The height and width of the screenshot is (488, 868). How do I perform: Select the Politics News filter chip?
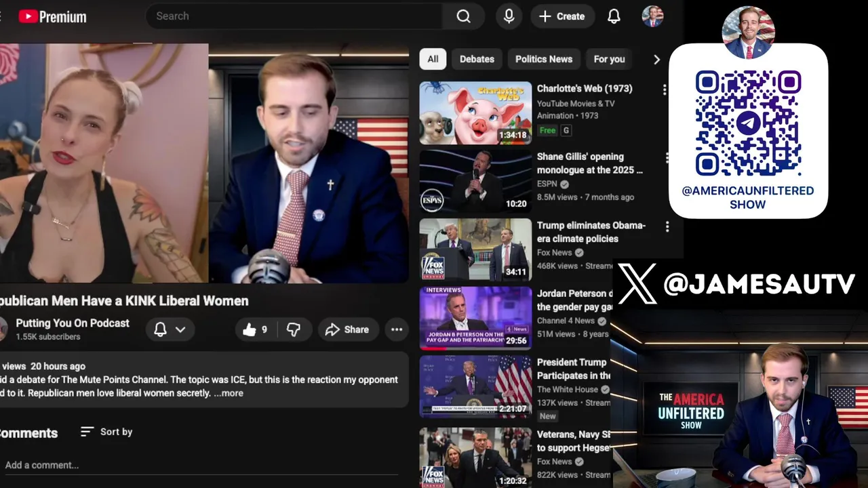544,59
